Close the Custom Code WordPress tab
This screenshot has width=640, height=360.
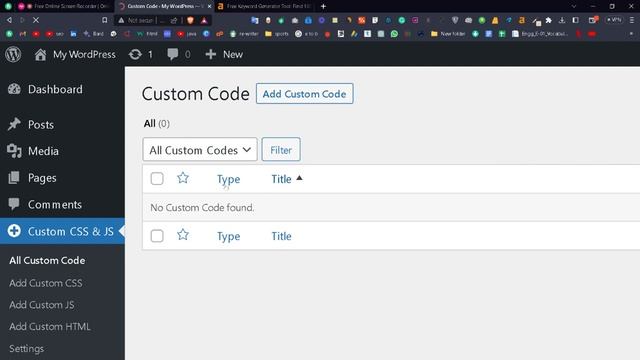pyautogui.click(x=209, y=6)
